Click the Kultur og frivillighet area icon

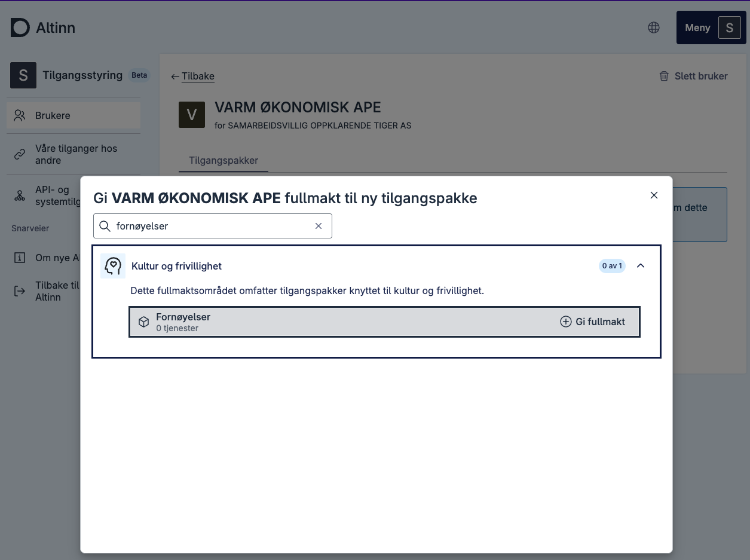click(x=113, y=265)
